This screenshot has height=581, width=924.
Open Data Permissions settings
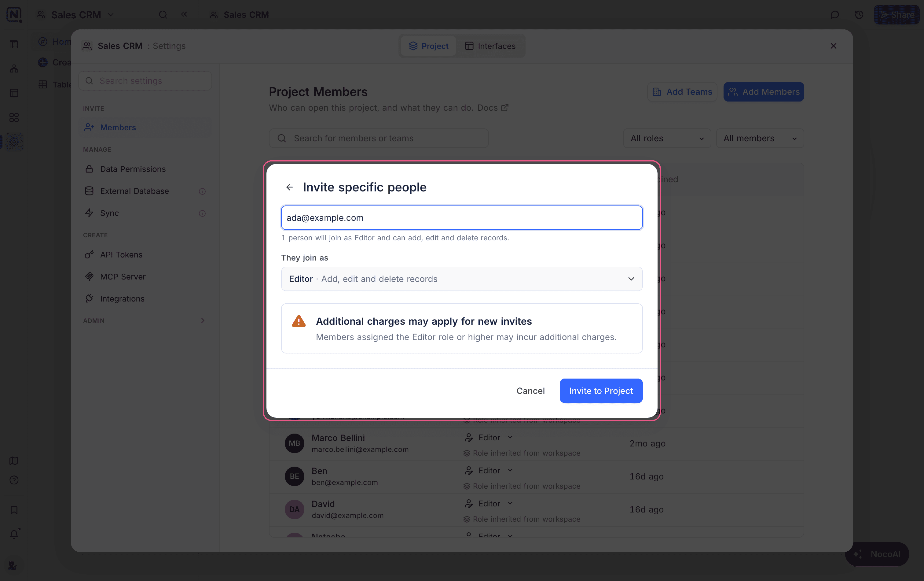[145, 169]
